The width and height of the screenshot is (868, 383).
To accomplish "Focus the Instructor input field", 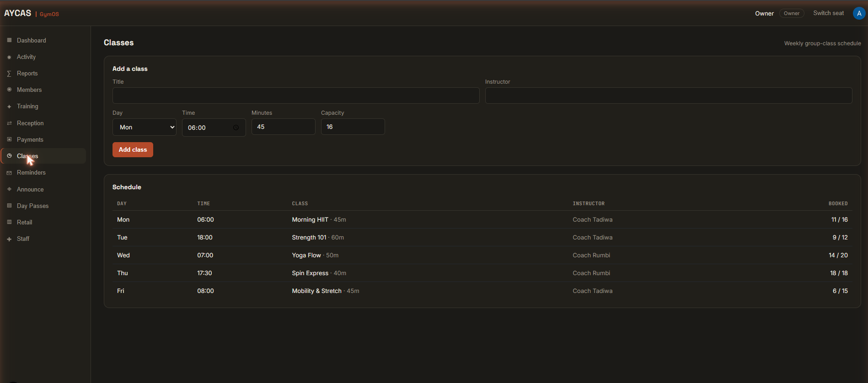I will [x=669, y=96].
